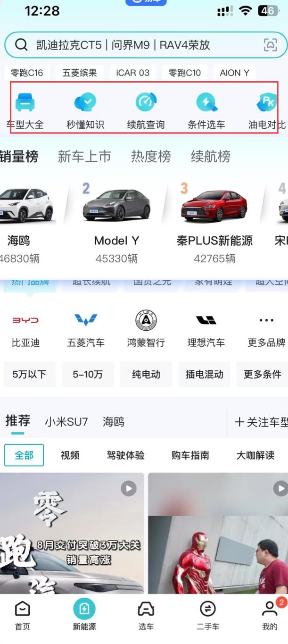Open 鸿蒙智行 brand logo

click(146, 320)
